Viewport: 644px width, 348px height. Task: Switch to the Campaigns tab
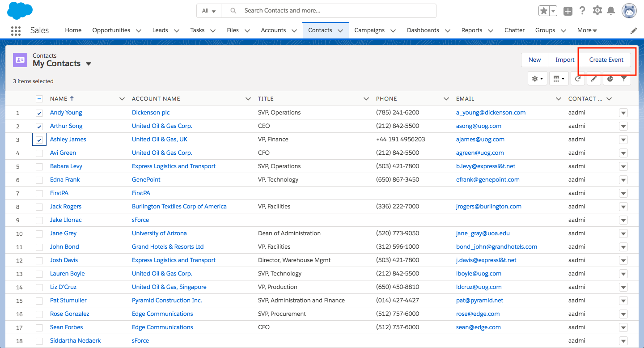coord(369,30)
